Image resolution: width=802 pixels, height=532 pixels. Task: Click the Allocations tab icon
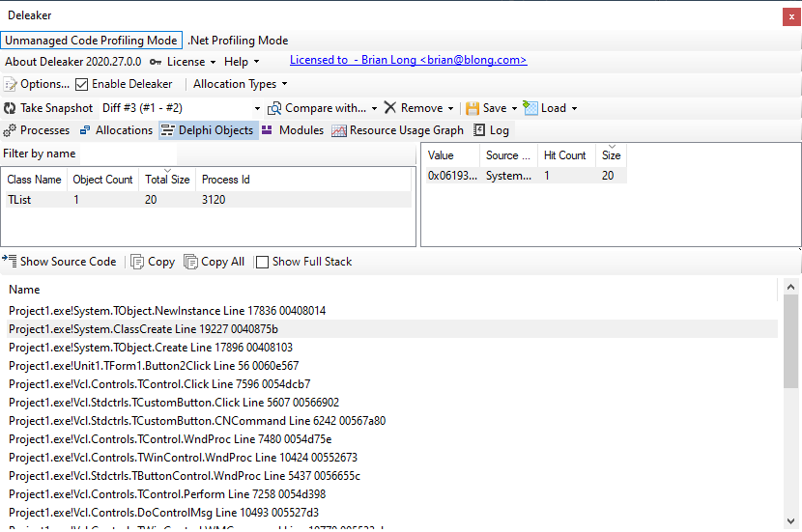[85, 130]
